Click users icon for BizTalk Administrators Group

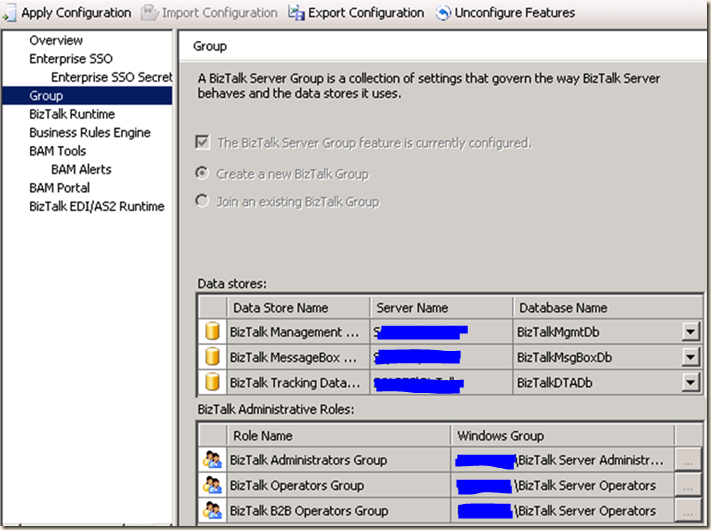(x=212, y=460)
